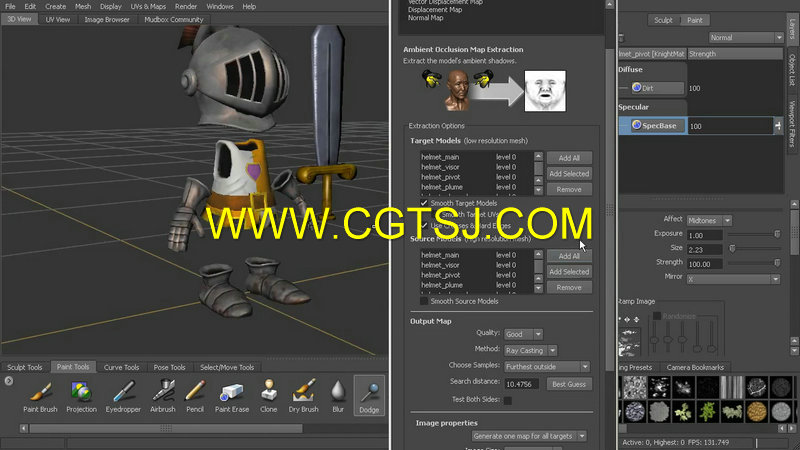
Task: Select helmet_visor in Target Models list
Action: pyautogui.click(x=476, y=167)
